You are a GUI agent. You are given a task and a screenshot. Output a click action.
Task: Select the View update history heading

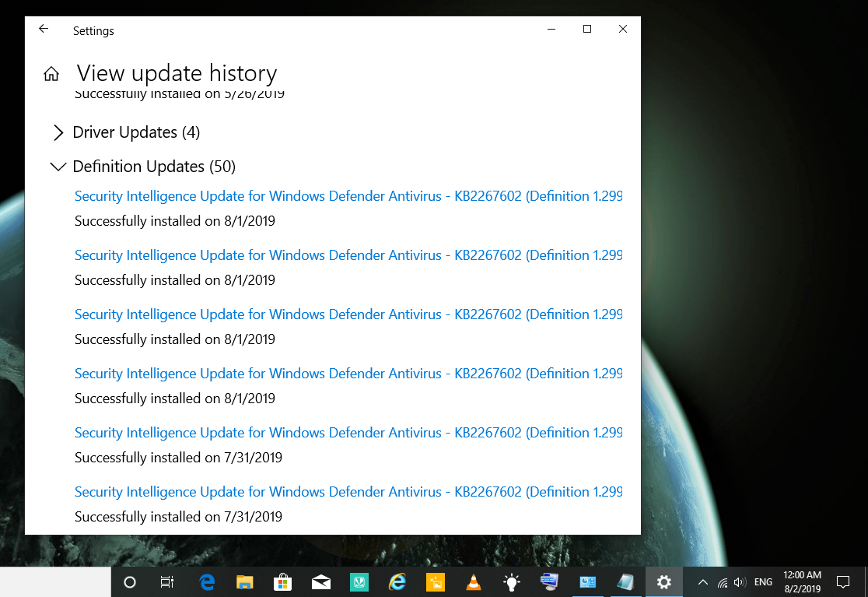(x=177, y=74)
